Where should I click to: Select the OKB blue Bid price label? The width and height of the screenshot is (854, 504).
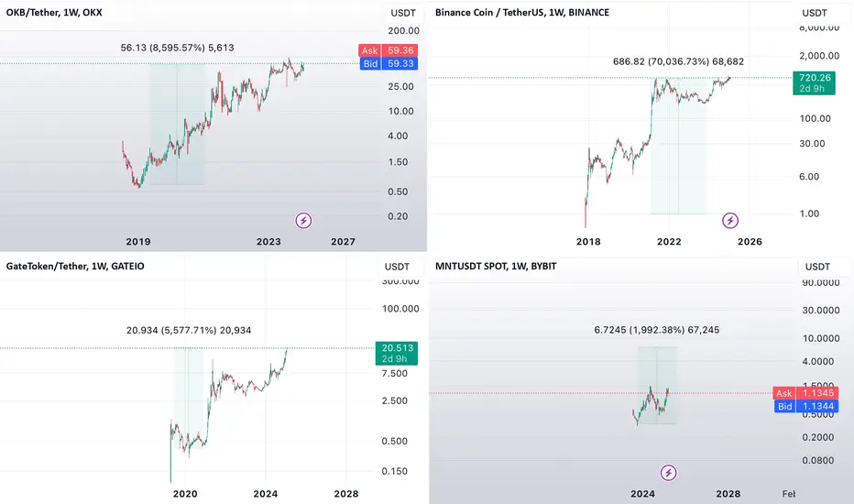[389, 64]
